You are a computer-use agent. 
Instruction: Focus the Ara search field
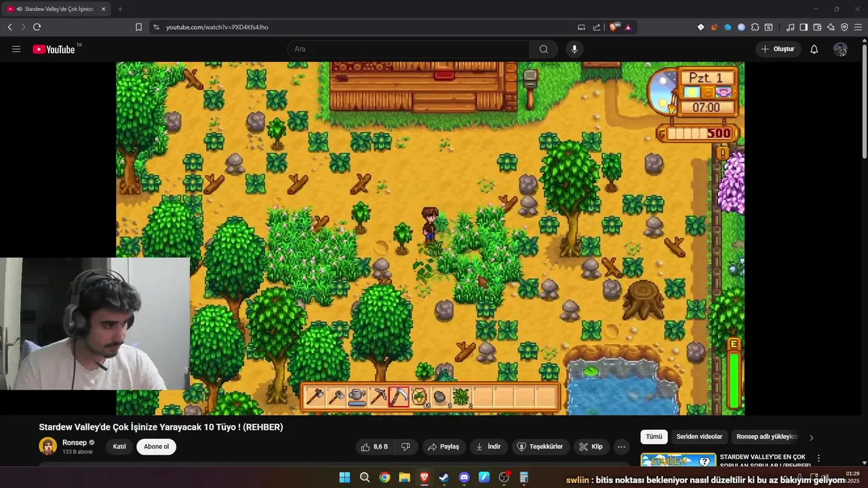409,49
